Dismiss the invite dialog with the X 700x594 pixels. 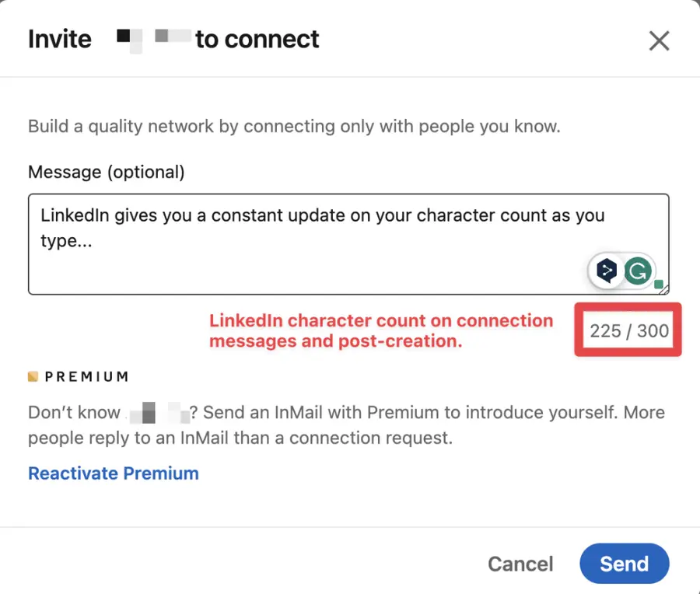pos(659,40)
